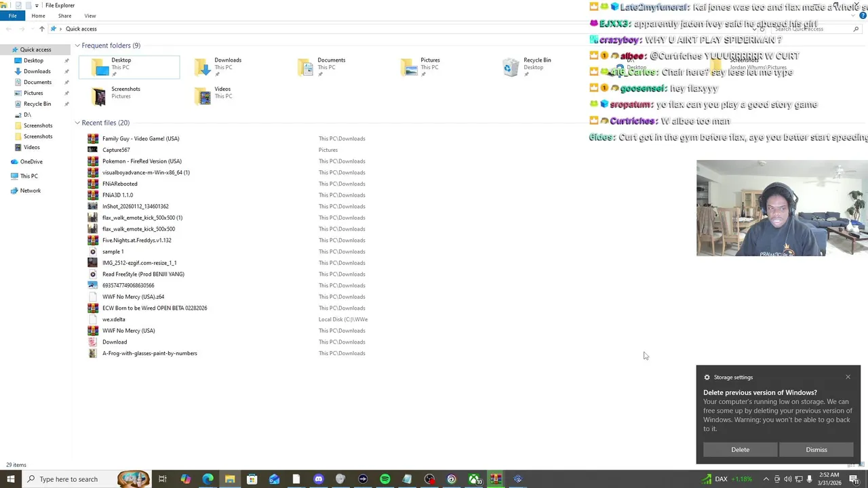
Task: Click the Up one level arrow
Action: pyautogui.click(x=41, y=28)
